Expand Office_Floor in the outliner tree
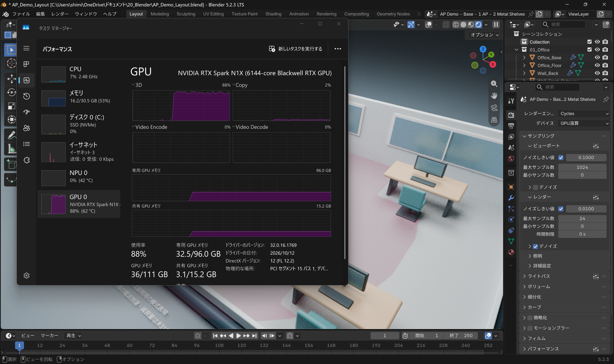 [524, 65]
